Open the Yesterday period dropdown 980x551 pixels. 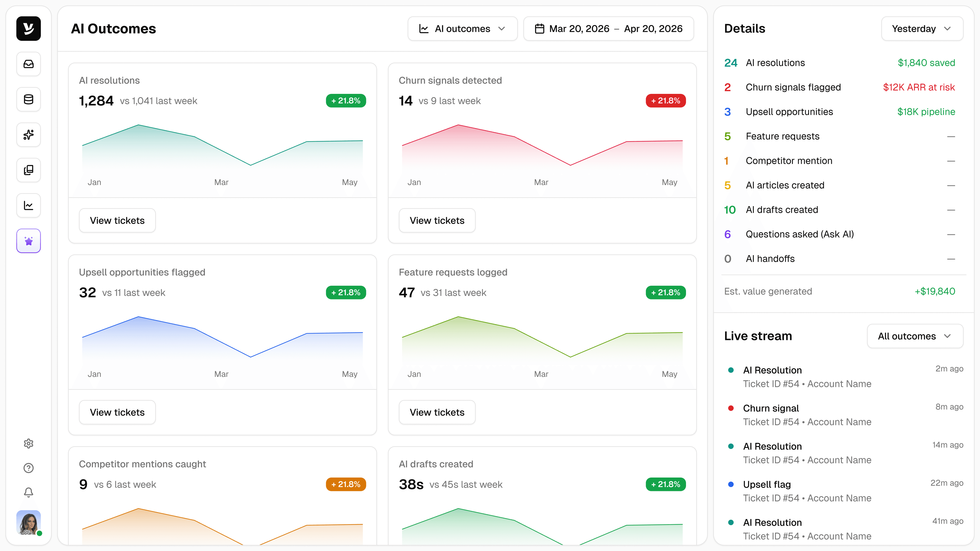[922, 29]
